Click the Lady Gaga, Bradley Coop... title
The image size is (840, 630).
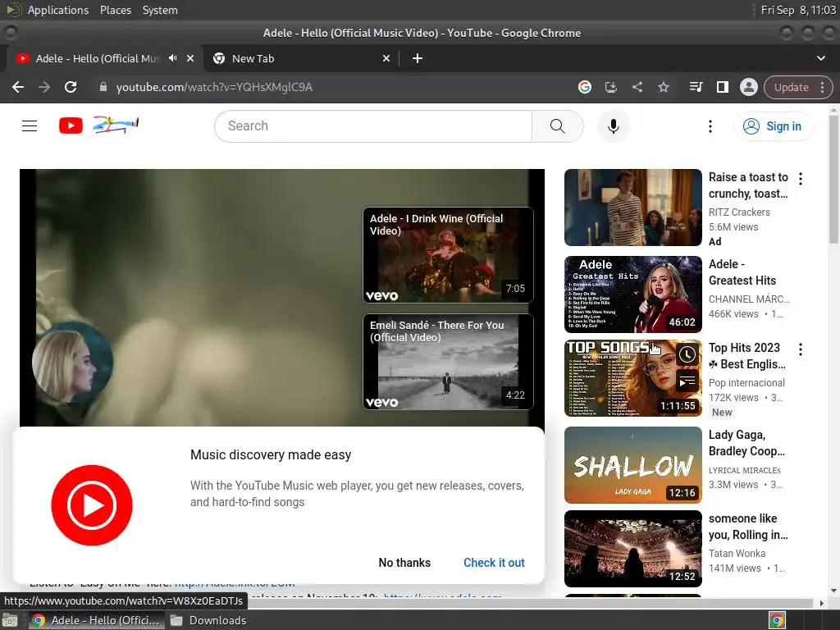point(746,443)
